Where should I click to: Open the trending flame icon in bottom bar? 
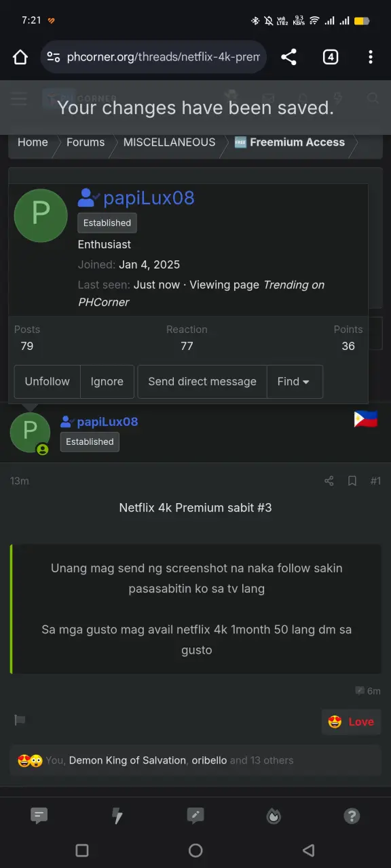[274, 816]
